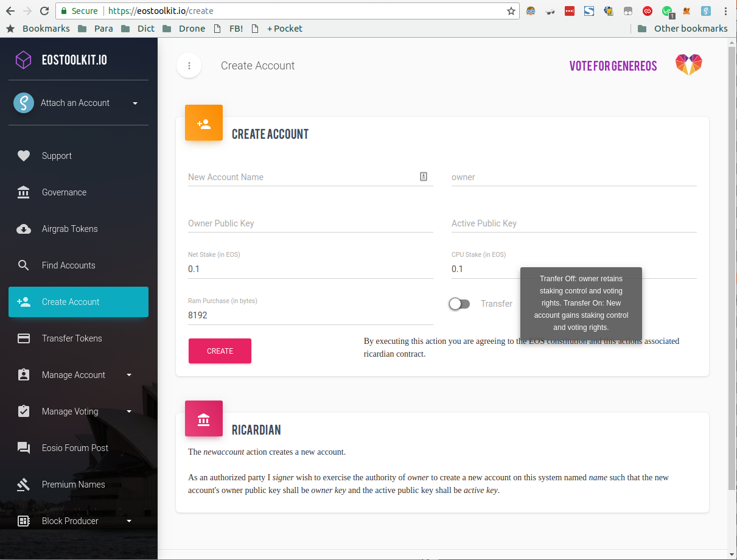The image size is (737, 560).
Task: Click the Airgrab Tokens cloud download icon
Action: pyautogui.click(x=24, y=229)
